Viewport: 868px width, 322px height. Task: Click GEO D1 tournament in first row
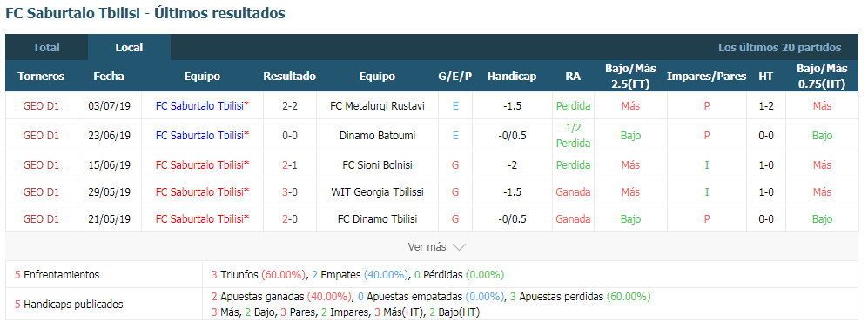tap(41, 106)
